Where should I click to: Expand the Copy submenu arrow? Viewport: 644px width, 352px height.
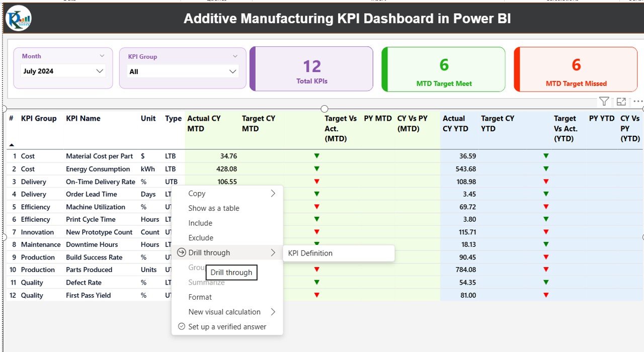tap(273, 193)
